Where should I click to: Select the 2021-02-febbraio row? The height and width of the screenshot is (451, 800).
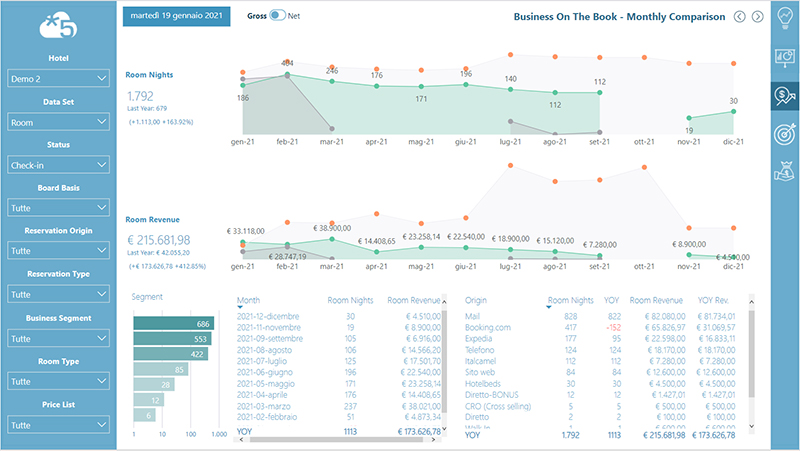(x=339, y=417)
